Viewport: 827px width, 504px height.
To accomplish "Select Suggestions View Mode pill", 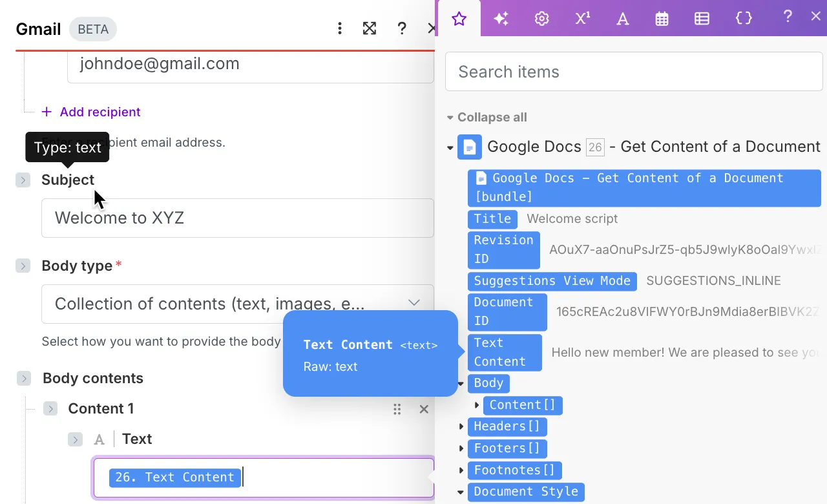I will click(x=552, y=281).
